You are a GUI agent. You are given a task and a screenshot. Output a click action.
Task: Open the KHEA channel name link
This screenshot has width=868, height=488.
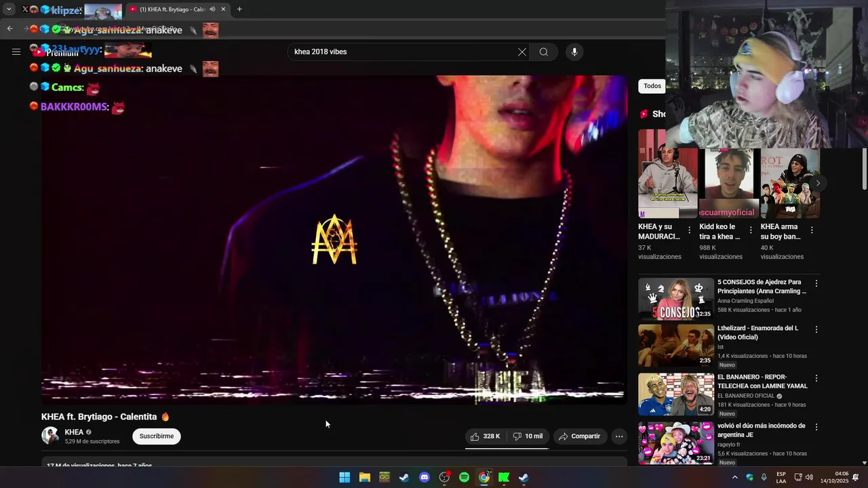click(74, 432)
